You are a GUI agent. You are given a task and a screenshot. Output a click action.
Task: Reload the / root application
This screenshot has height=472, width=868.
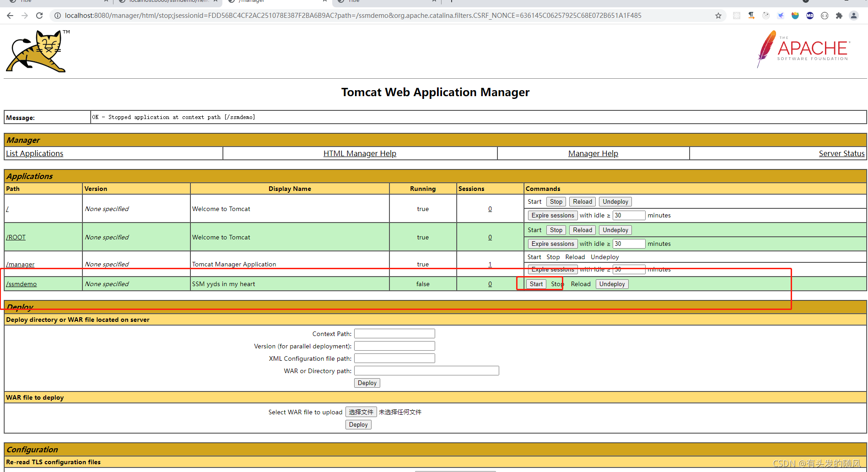click(x=582, y=201)
